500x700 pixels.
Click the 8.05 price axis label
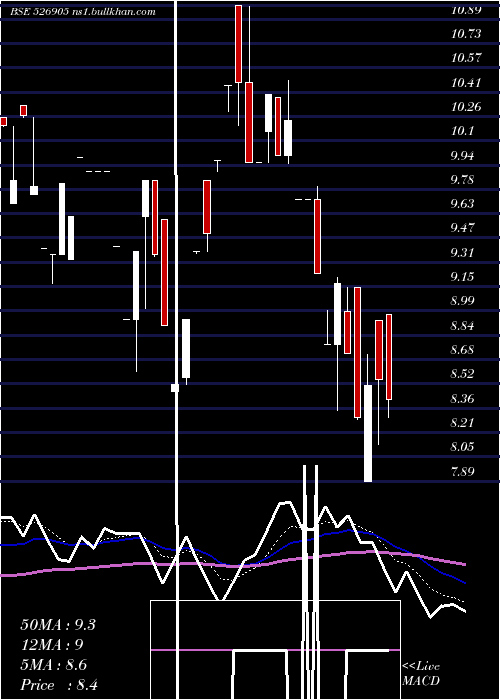[x=462, y=446]
